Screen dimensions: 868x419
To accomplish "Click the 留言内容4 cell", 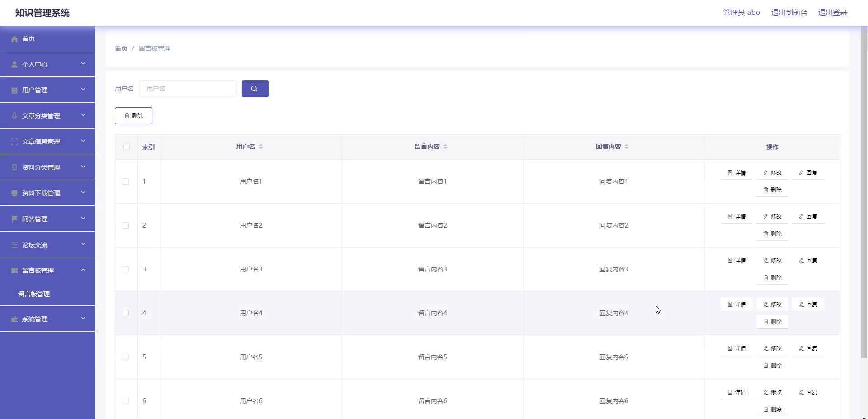I will tap(433, 313).
